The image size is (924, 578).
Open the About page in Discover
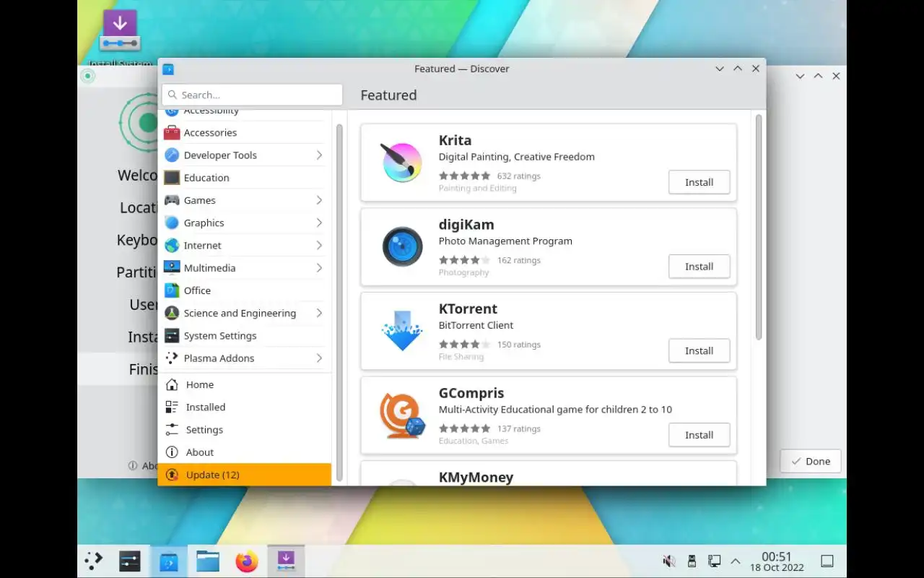tap(245, 452)
